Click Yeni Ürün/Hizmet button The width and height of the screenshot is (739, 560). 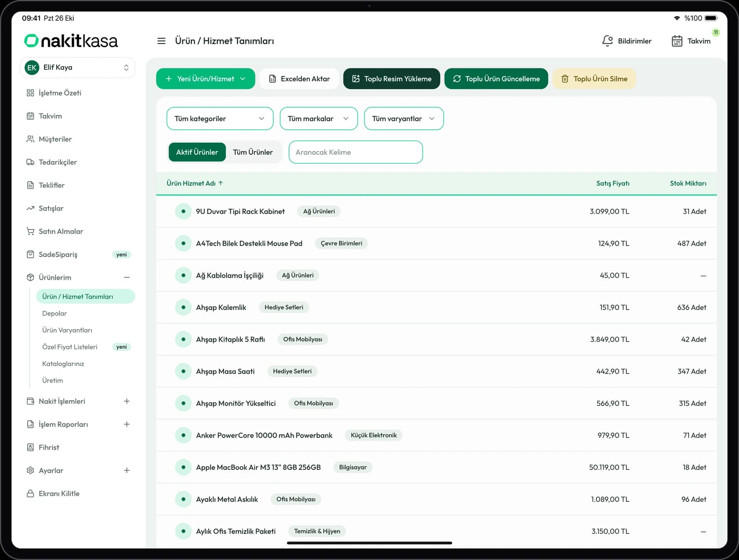[x=206, y=79]
